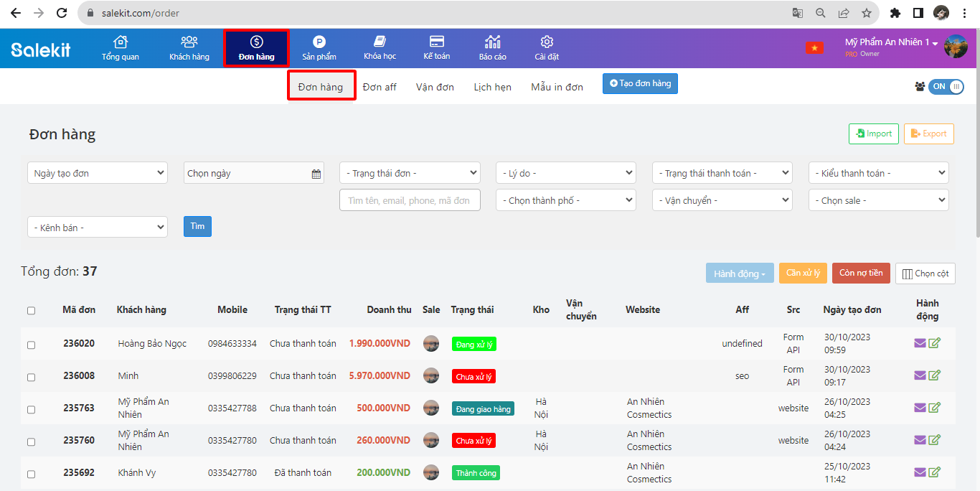Expand the Chọn thành phố dropdown
Image resolution: width=980 pixels, height=491 pixels.
coord(566,200)
